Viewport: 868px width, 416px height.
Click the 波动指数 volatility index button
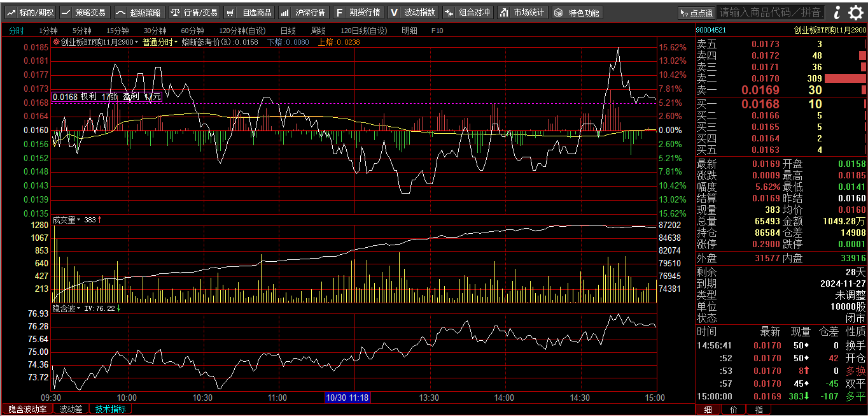tap(413, 13)
